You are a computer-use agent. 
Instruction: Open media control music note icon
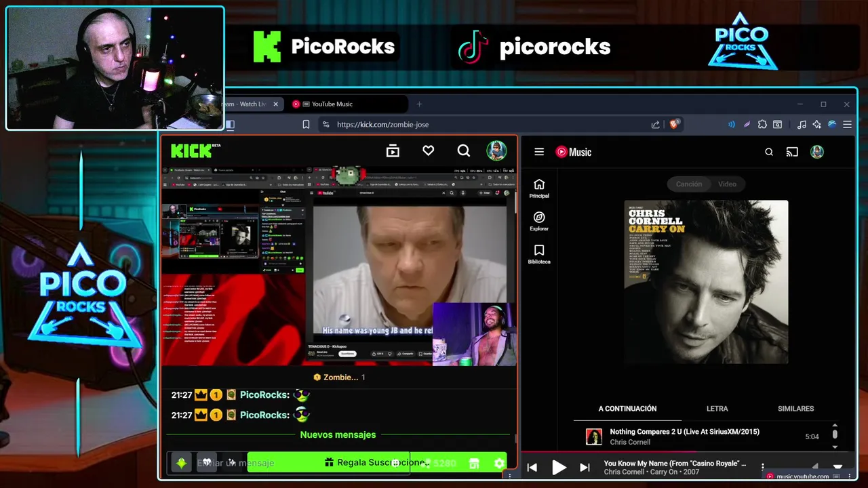click(x=802, y=124)
